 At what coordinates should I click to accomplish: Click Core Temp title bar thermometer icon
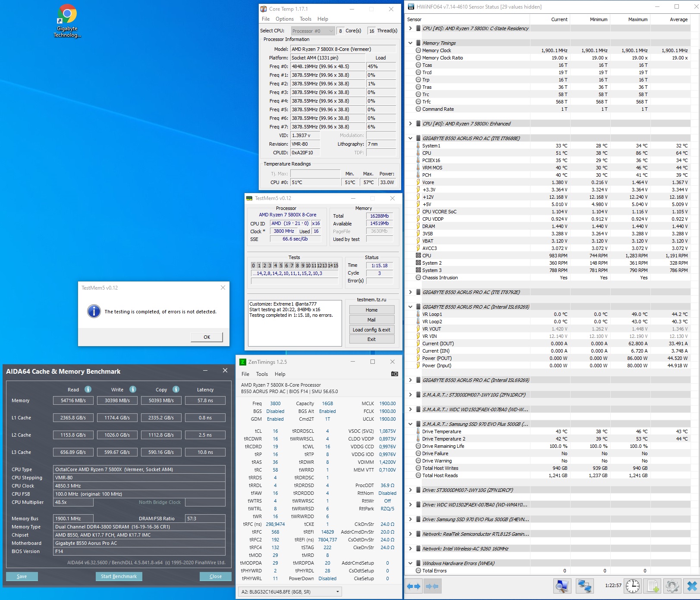[264, 9]
